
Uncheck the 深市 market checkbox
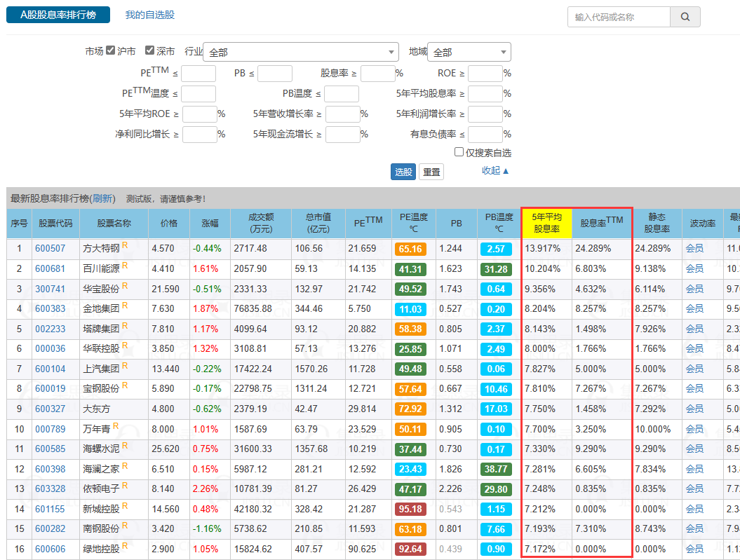pyautogui.click(x=149, y=50)
